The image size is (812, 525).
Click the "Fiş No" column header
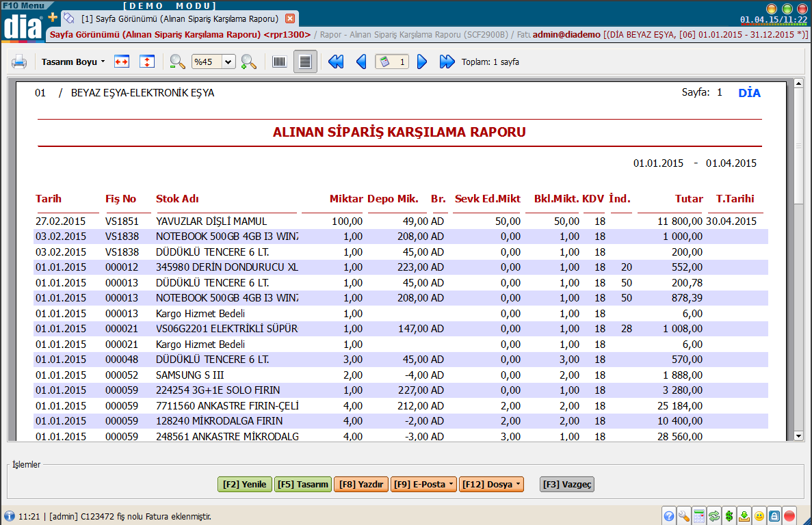(120, 199)
